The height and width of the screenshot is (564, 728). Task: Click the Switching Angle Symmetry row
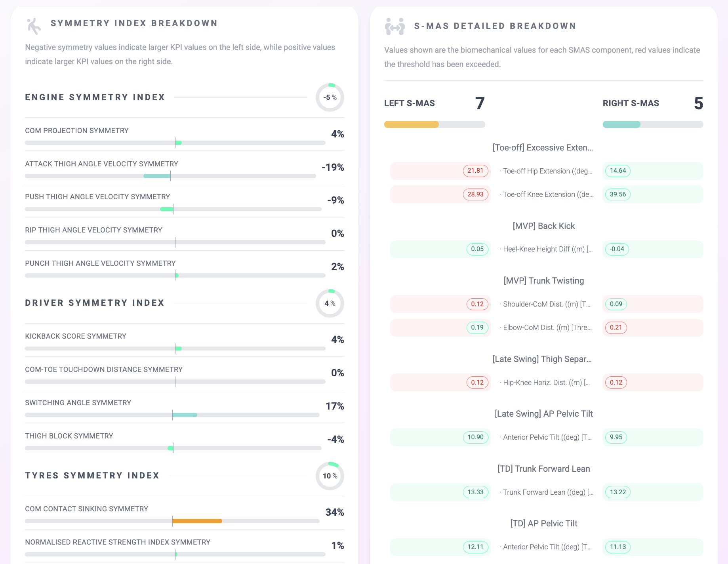point(185,406)
